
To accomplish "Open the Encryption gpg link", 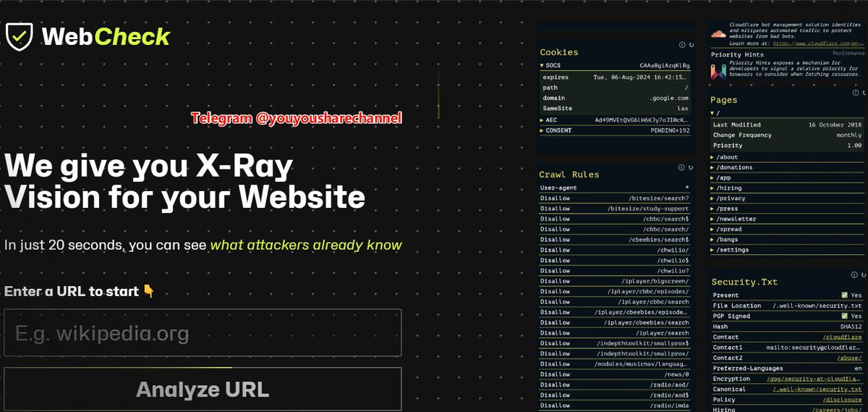I will (x=814, y=379).
